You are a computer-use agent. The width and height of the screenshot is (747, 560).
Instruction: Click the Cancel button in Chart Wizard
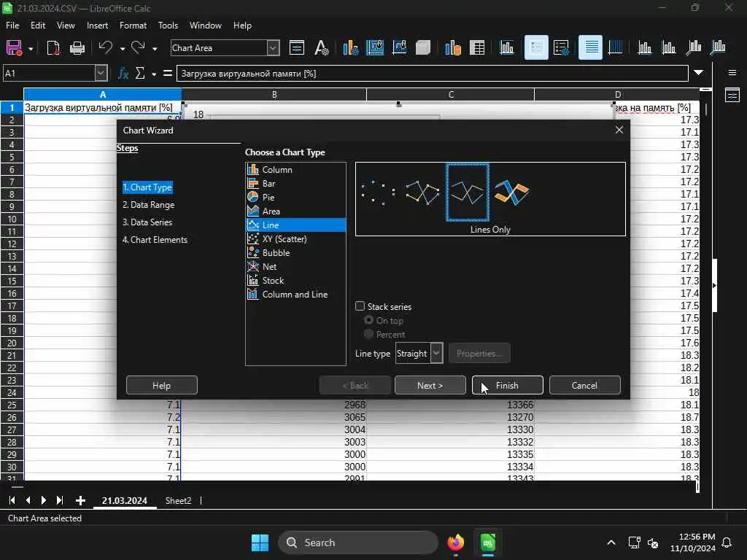coord(584,385)
